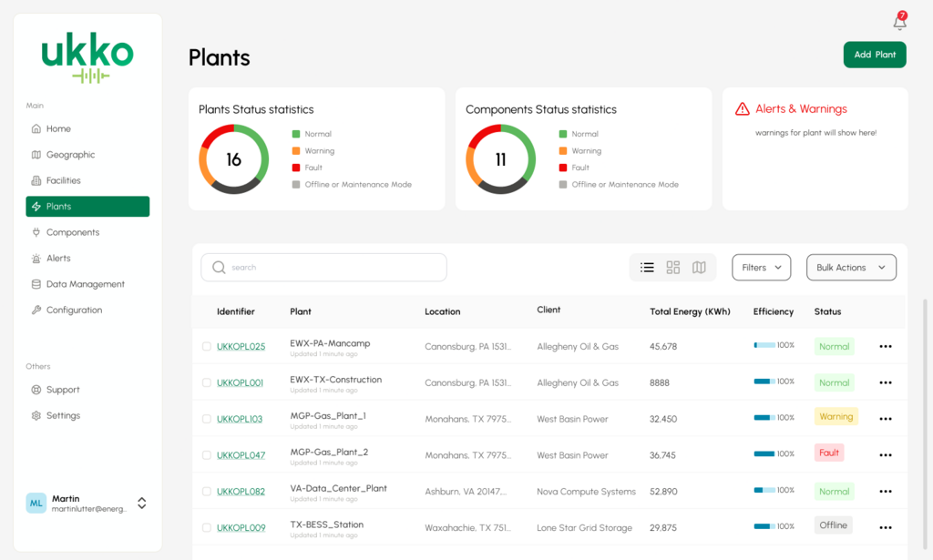
Task: Open the notifications bell icon
Action: pyautogui.click(x=899, y=23)
